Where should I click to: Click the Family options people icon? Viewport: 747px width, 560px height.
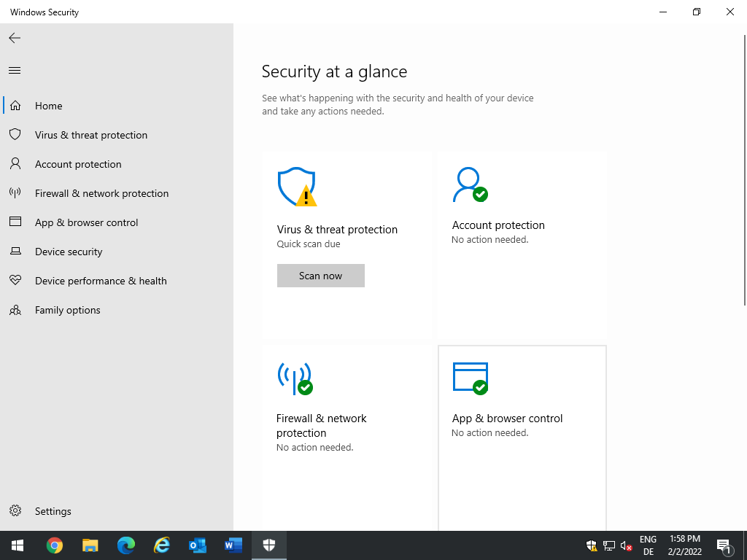click(15, 310)
